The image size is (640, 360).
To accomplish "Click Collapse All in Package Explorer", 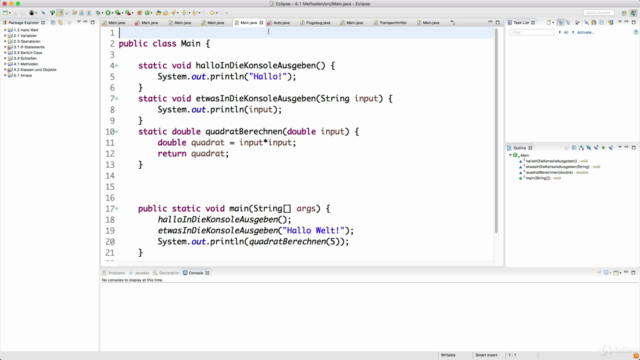I will (x=53, y=22).
